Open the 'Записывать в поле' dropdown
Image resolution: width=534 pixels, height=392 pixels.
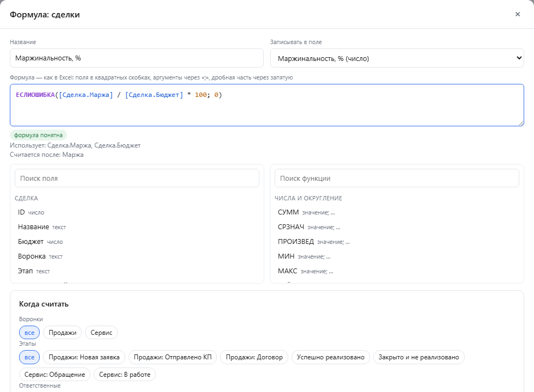[x=397, y=58]
